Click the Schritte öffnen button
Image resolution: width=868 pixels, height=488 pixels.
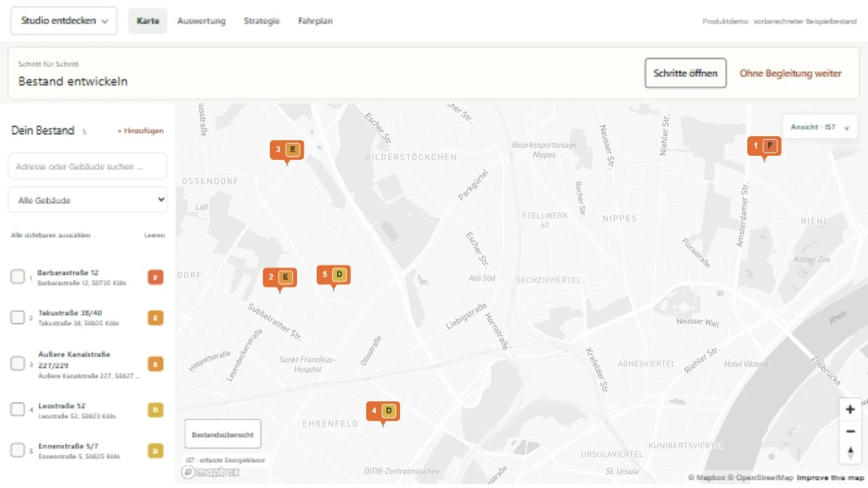(686, 73)
